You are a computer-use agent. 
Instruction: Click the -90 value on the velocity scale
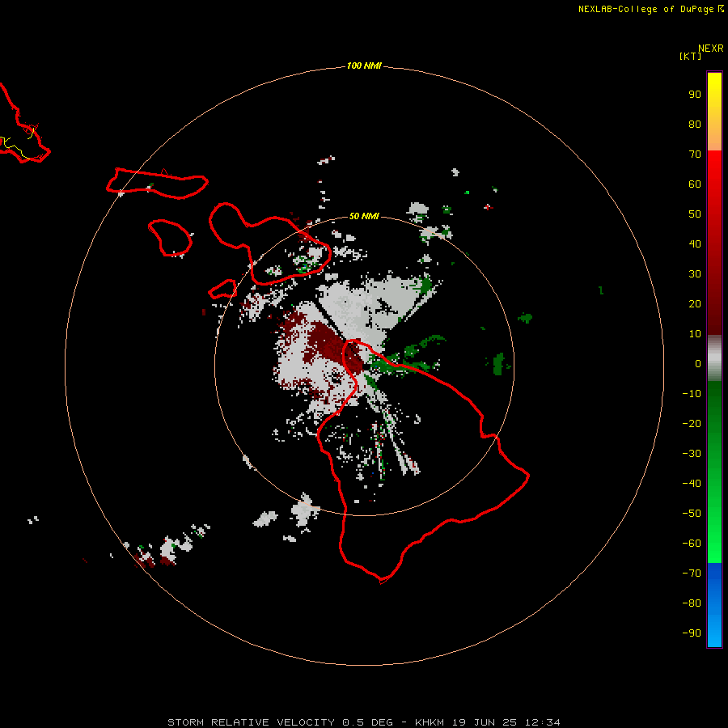[692, 633]
